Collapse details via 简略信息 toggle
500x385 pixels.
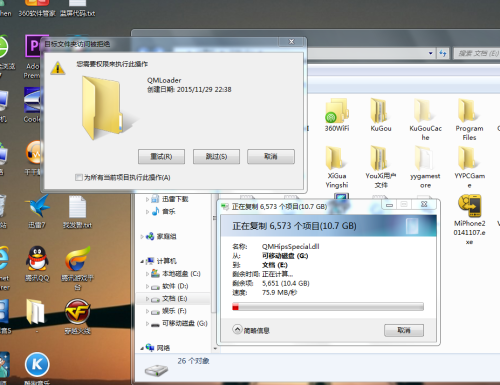[x=251, y=330]
